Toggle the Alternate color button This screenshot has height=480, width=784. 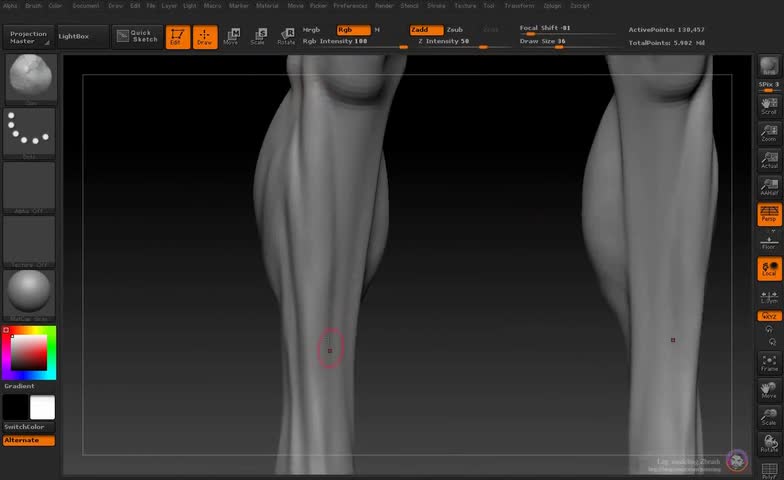[x=29, y=440]
